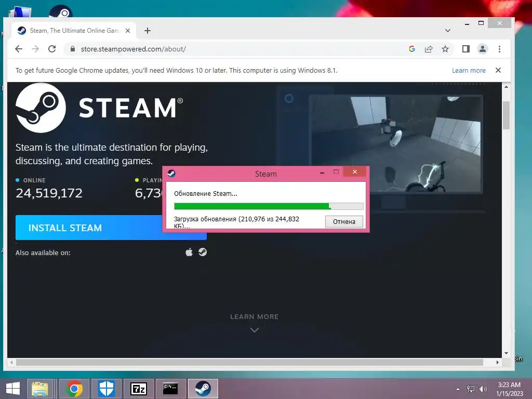Open the Steam desktop shortcut icon
The image size is (532, 399).
tap(61, 12)
